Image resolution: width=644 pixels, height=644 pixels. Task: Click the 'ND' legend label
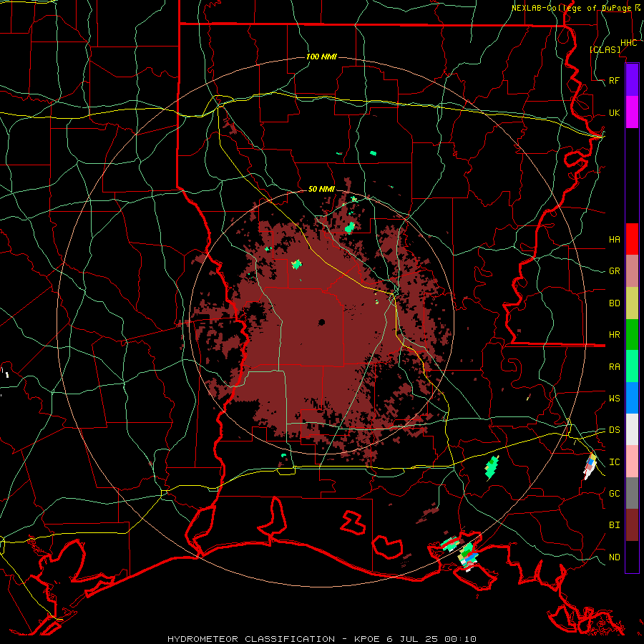(x=614, y=557)
